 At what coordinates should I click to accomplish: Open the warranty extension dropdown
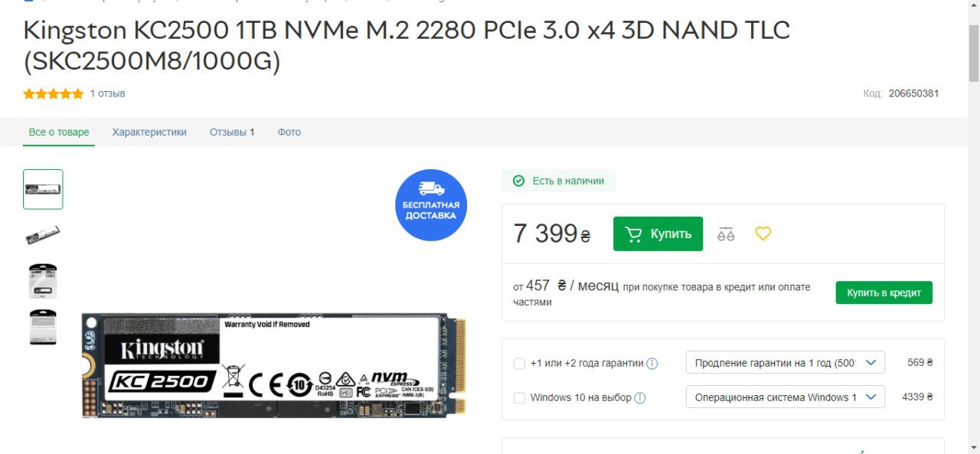[x=785, y=363]
